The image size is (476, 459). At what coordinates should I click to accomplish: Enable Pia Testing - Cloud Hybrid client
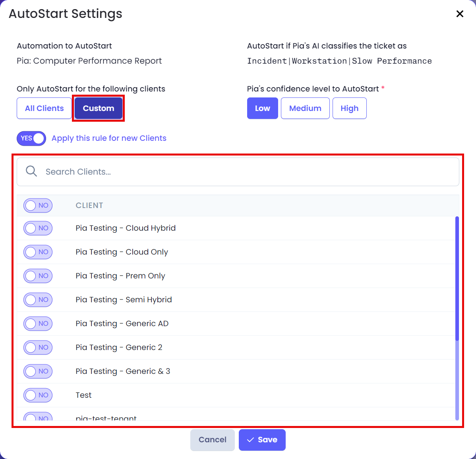[x=38, y=228]
